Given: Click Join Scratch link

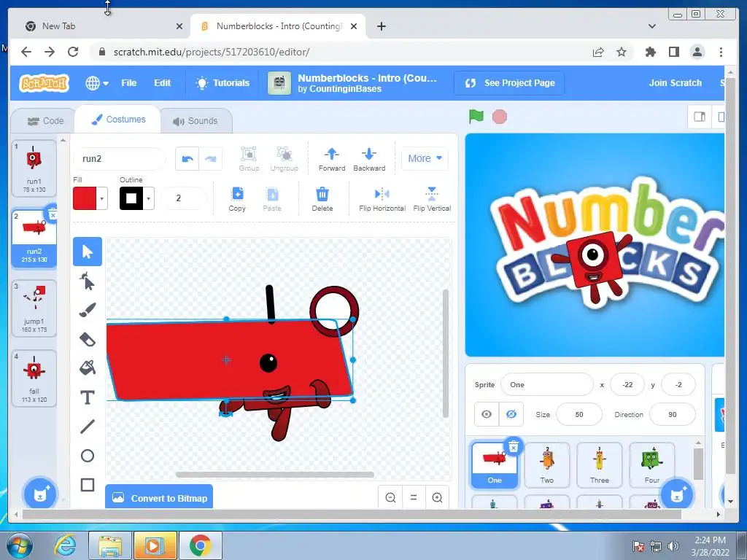Looking at the screenshot, I should (675, 83).
